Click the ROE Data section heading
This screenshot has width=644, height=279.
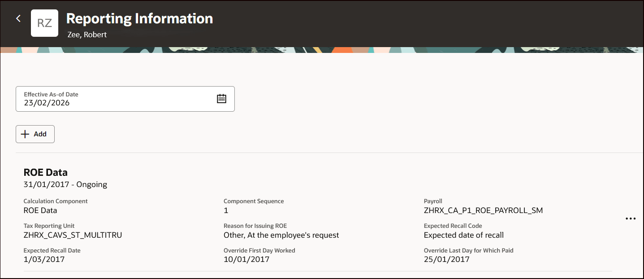coord(45,172)
